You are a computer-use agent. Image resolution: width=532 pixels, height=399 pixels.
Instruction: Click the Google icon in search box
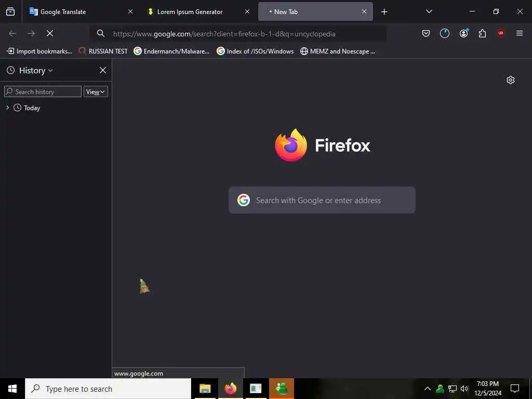[x=244, y=200]
